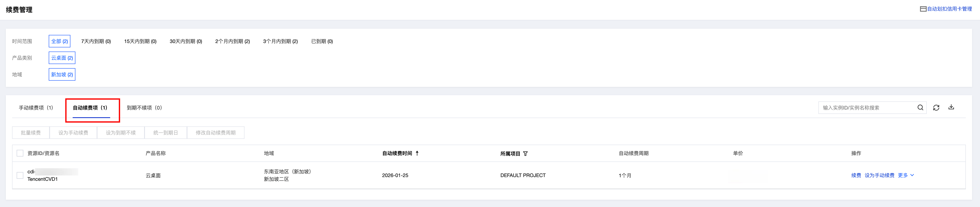Click the search magnifier icon
The height and width of the screenshot is (207, 980).
tap(920, 107)
